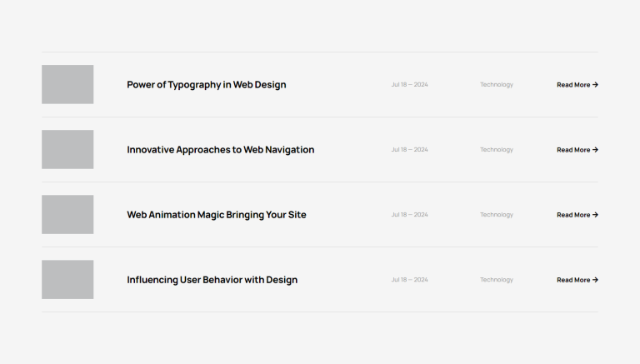
Task: Click the date on Innovative Approaches row
Action: point(409,150)
